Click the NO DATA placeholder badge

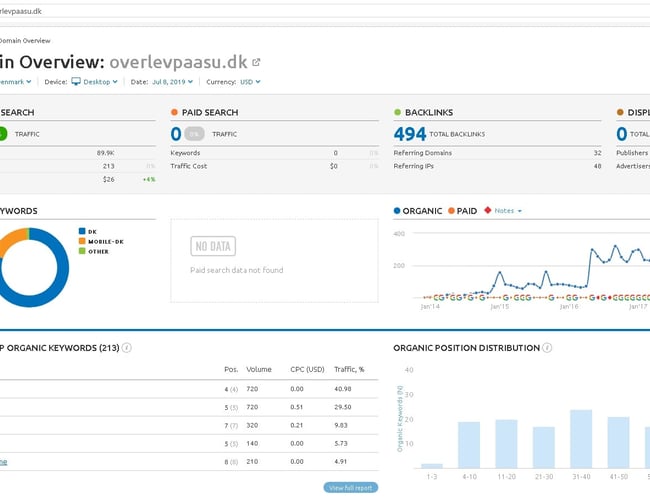[212, 246]
